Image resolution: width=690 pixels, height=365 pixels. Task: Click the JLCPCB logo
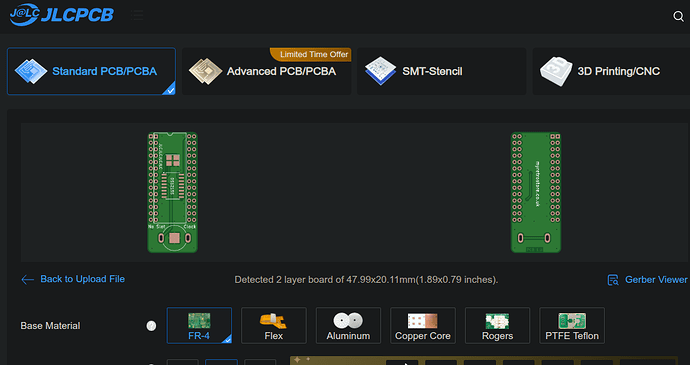[61, 15]
